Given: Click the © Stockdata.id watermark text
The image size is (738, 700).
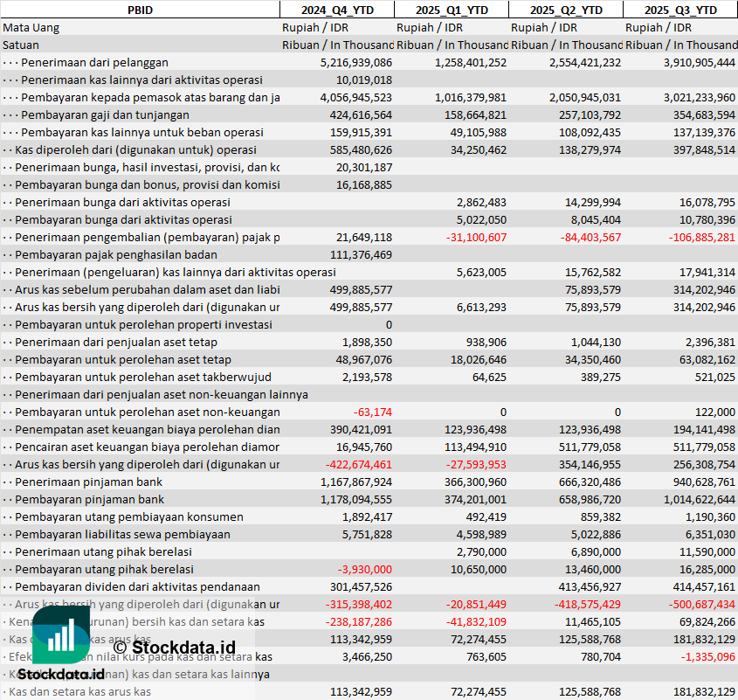Looking at the screenshot, I should [183, 647].
